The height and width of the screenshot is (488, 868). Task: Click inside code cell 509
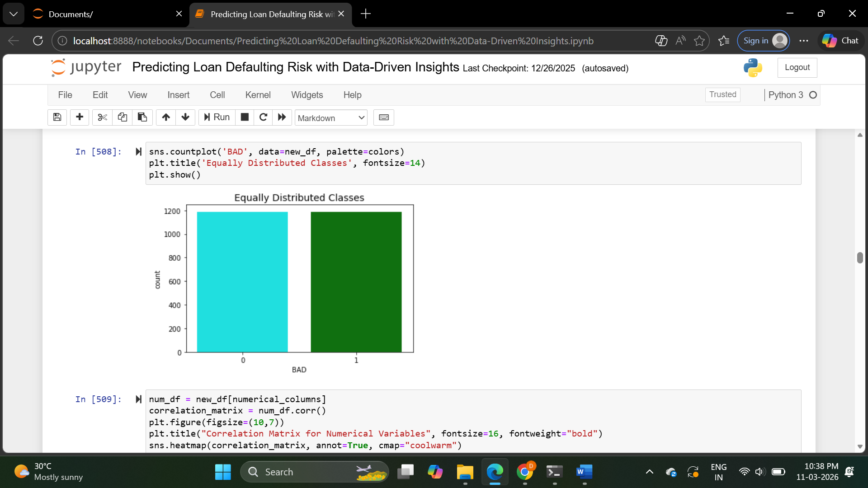(473, 422)
